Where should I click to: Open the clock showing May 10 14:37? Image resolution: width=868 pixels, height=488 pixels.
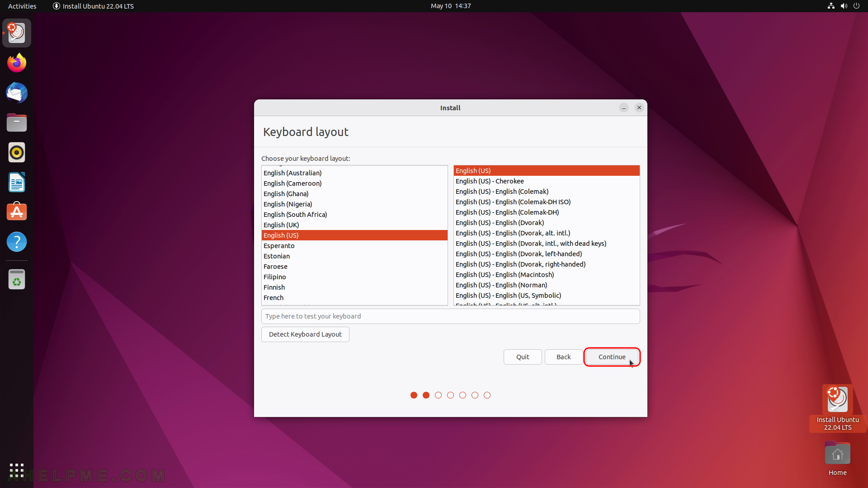pos(451,6)
